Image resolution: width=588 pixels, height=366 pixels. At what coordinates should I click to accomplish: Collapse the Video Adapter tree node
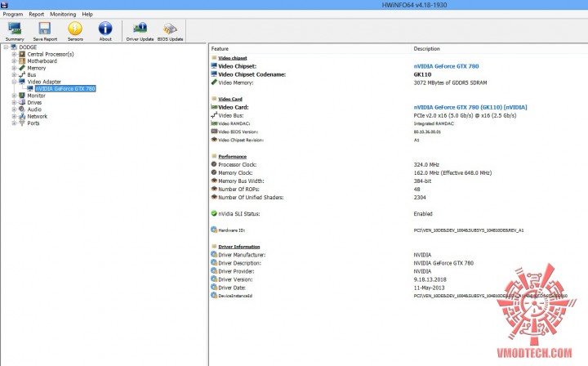click(14, 82)
